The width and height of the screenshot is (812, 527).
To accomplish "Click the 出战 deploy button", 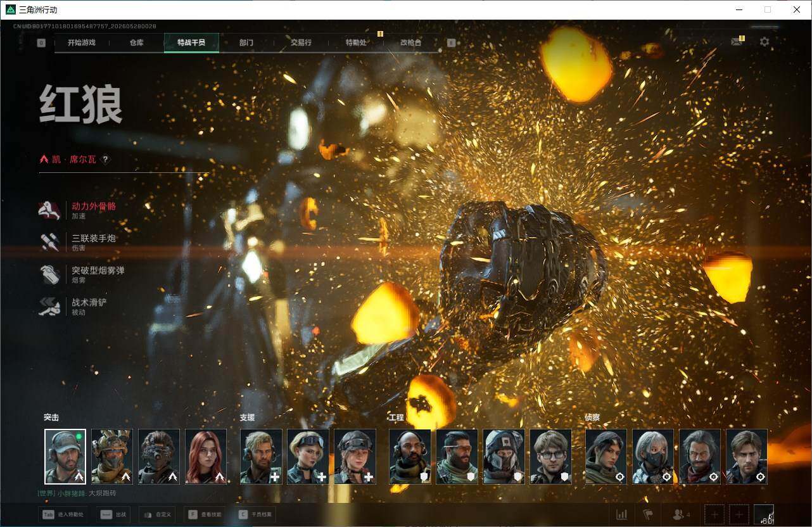I will pos(113,515).
